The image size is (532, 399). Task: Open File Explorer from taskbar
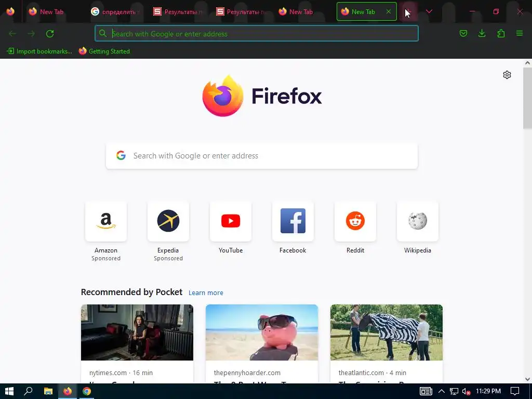48,391
